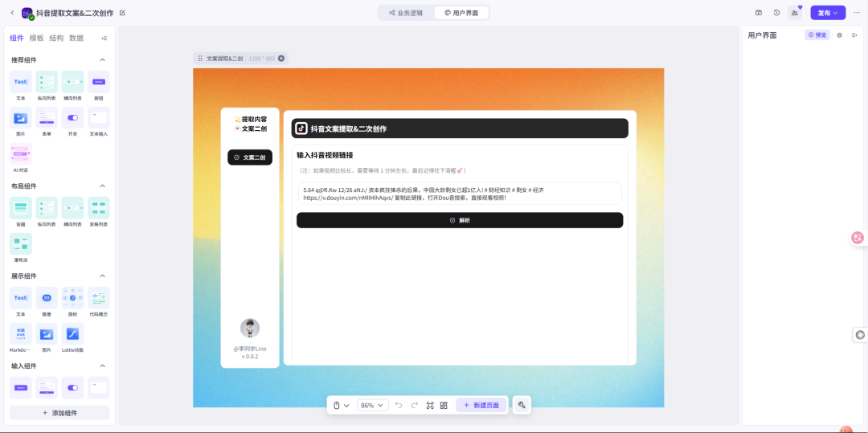Viewport: 868px width, 433px height.
Task: Open the 86% zoom level dropdown
Action: [x=373, y=406]
